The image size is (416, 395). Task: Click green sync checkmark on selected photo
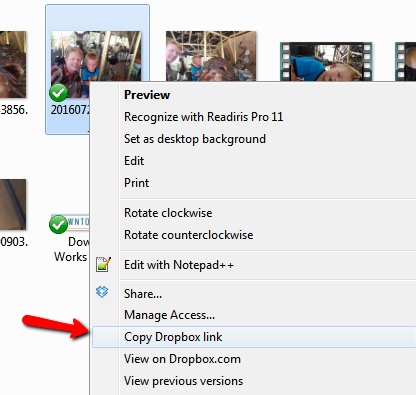[59, 93]
